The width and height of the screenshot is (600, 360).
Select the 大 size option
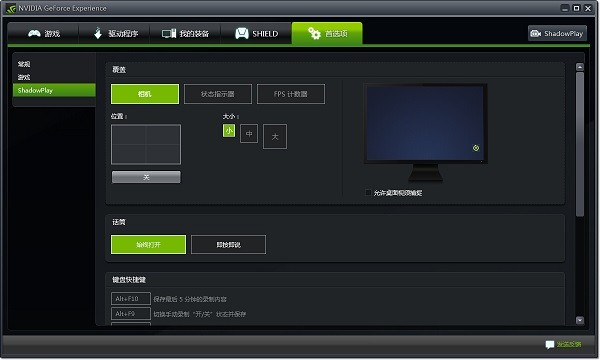point(275,137)
